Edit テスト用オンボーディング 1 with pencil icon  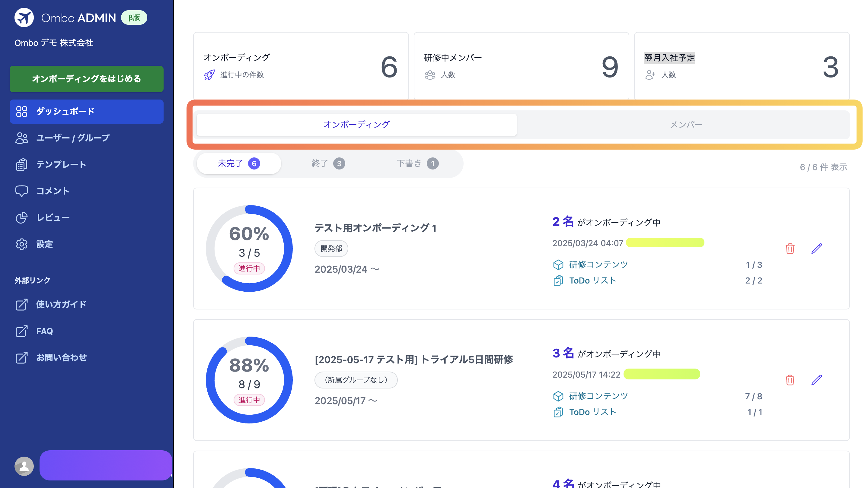[817, 249]
